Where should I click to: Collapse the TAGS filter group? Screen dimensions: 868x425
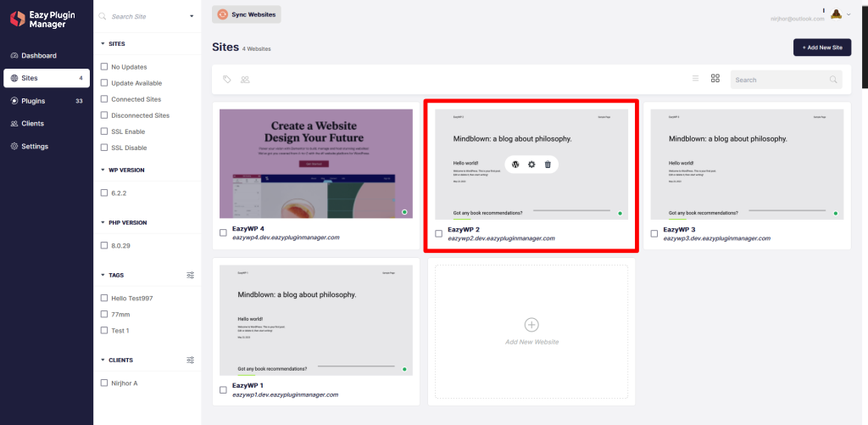pos(103,275)
